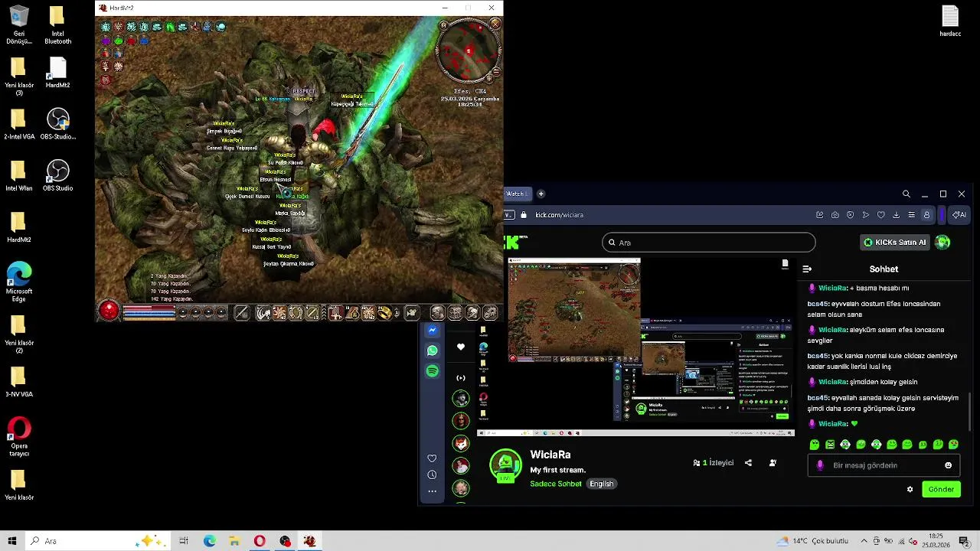Open the notification center icon
The height and width of the screenshot is (551, 980).
(964, 541)
